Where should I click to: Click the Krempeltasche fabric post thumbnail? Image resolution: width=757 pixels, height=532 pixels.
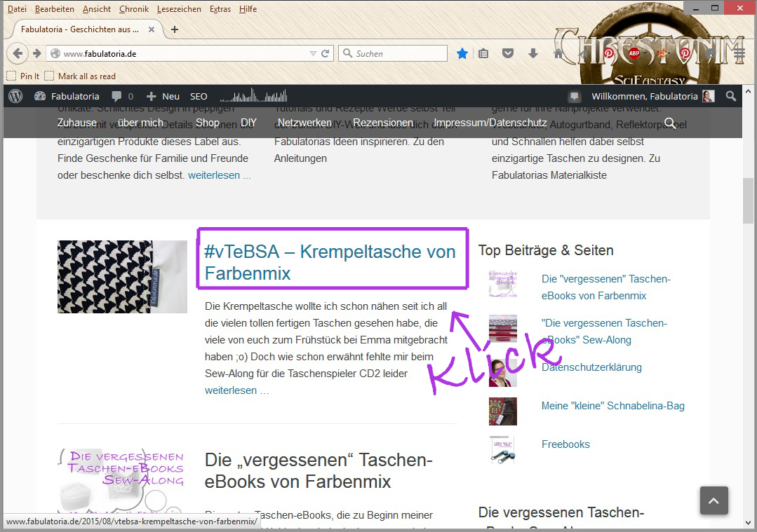122,277
